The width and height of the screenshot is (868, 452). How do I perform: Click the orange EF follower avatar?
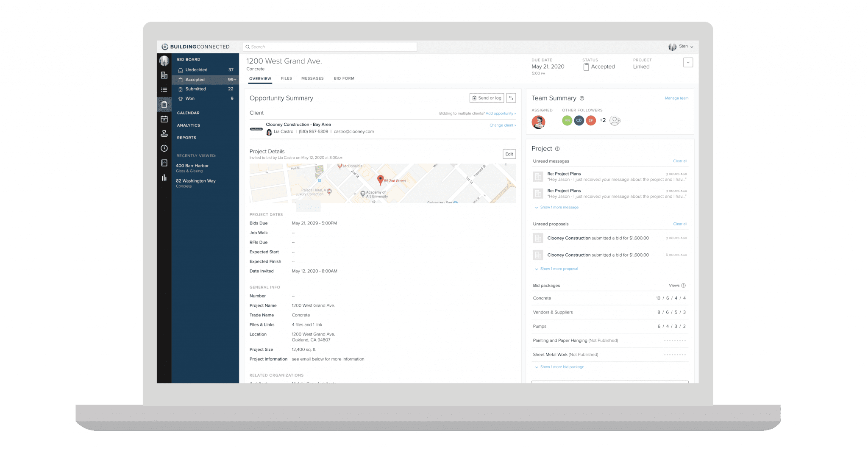[591, 120]
